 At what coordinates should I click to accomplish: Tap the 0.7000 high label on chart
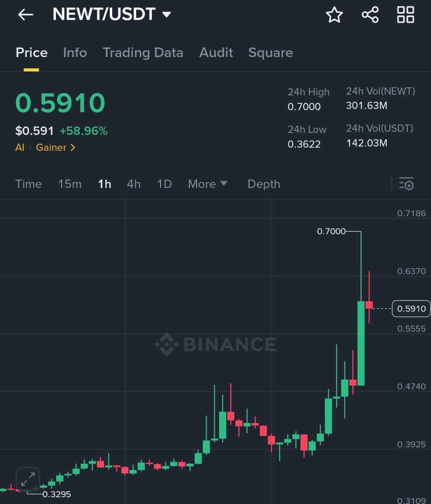pyautogui.click(x=331, y=231)
